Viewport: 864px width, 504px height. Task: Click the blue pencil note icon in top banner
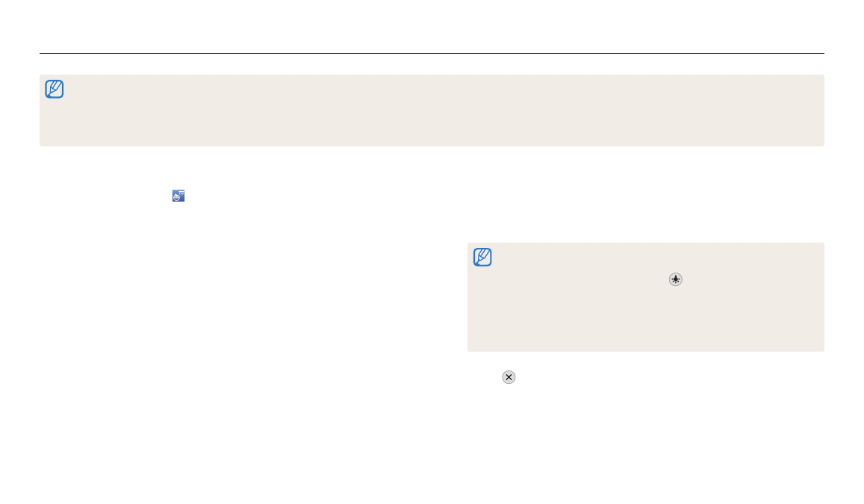click(x=54, y=90)
